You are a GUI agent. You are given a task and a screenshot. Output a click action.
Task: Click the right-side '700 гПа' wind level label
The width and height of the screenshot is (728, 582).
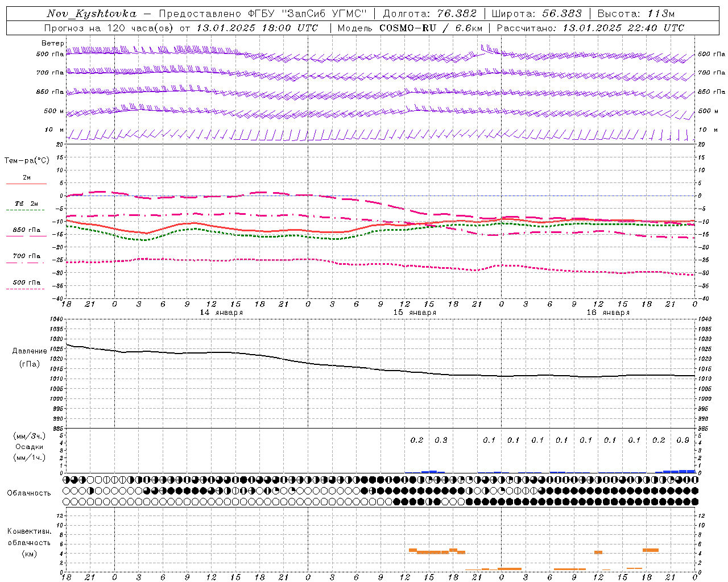[x=712, y=73]
